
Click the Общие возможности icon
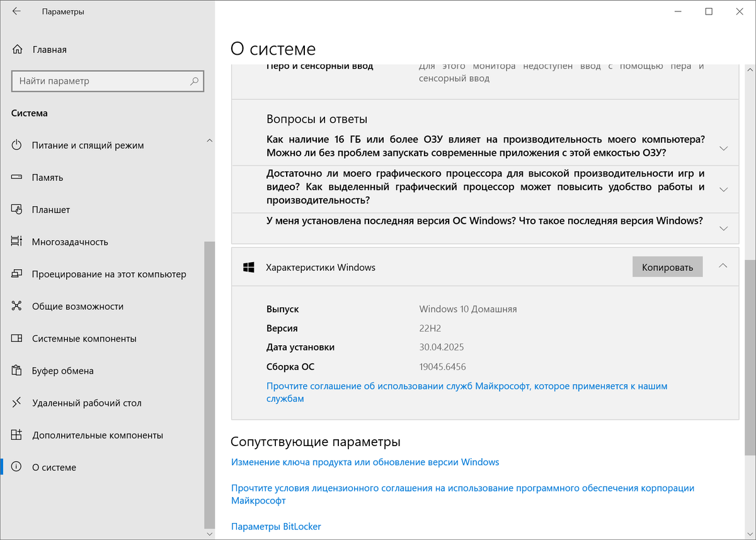pos(17,306)
